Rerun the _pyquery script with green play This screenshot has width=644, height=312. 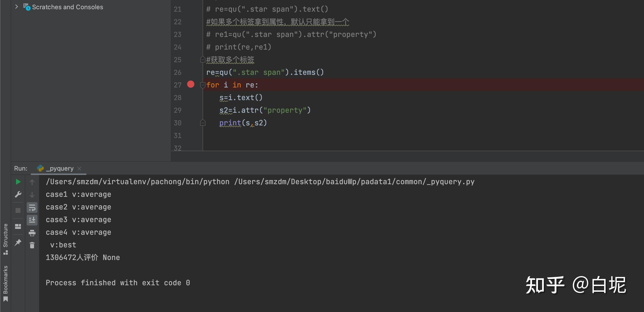(x=18, y=182)
